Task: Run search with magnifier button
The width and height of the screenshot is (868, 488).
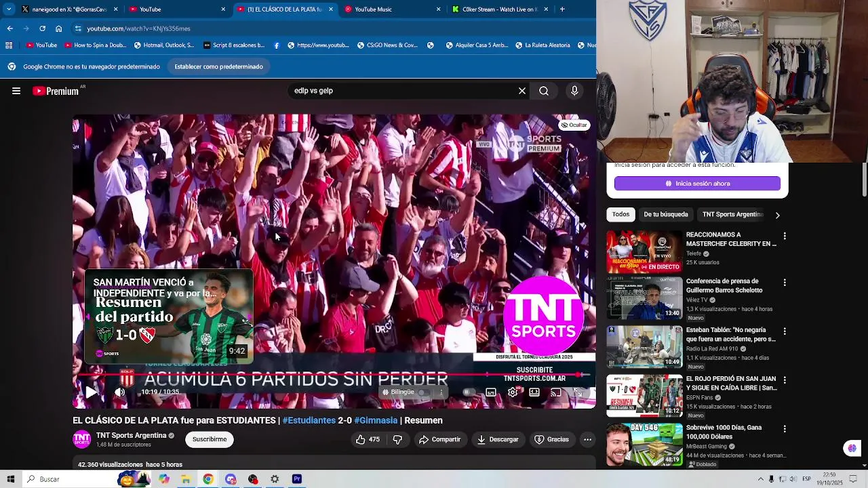Action: 544,91
